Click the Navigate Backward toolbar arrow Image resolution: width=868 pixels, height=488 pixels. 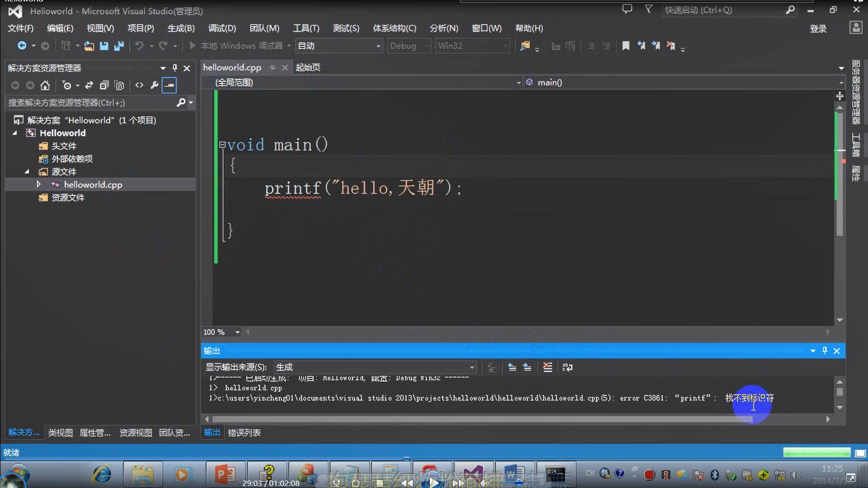(22, 45)
